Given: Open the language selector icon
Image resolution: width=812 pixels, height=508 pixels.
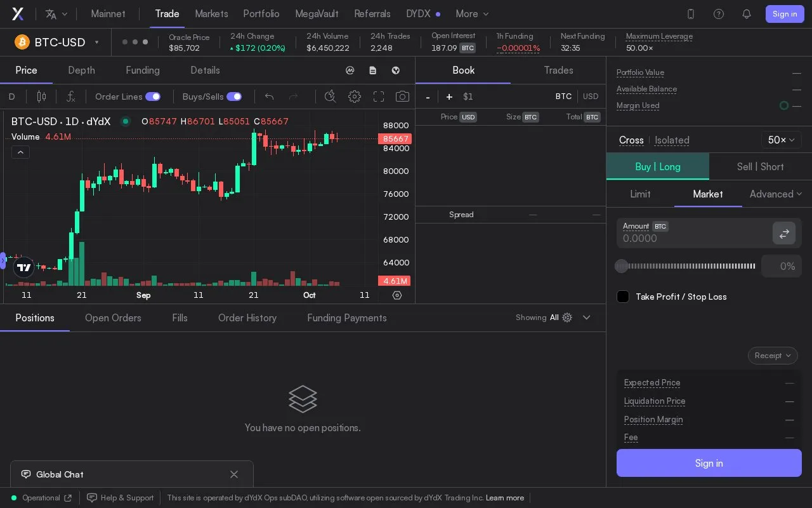Looking at the screenshot, I should point(56,14).
